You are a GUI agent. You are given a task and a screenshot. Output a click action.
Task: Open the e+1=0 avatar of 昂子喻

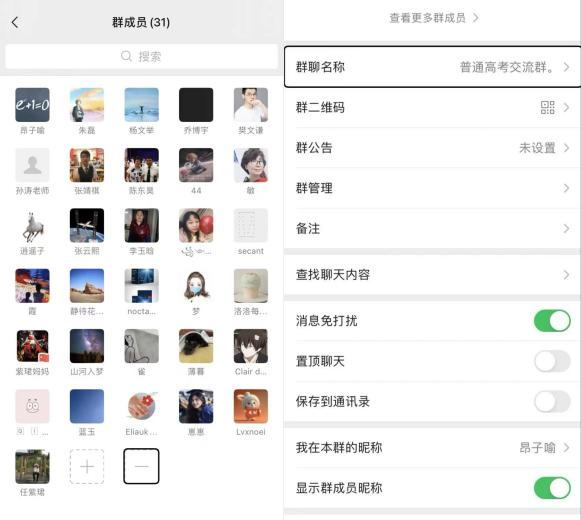[x=32, y=105]
